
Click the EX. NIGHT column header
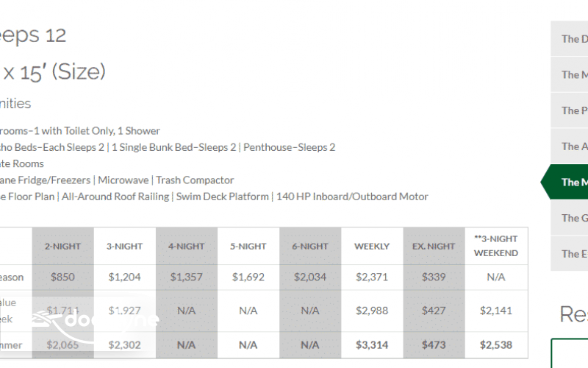click(x=434, y=246)
